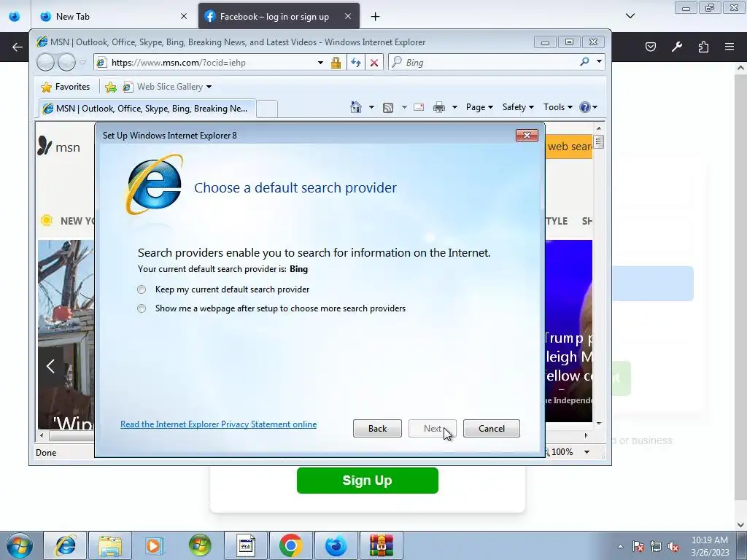Expand the Home button dropdown arrow
Screen dimensions: 747x560
tap(371, 107)
